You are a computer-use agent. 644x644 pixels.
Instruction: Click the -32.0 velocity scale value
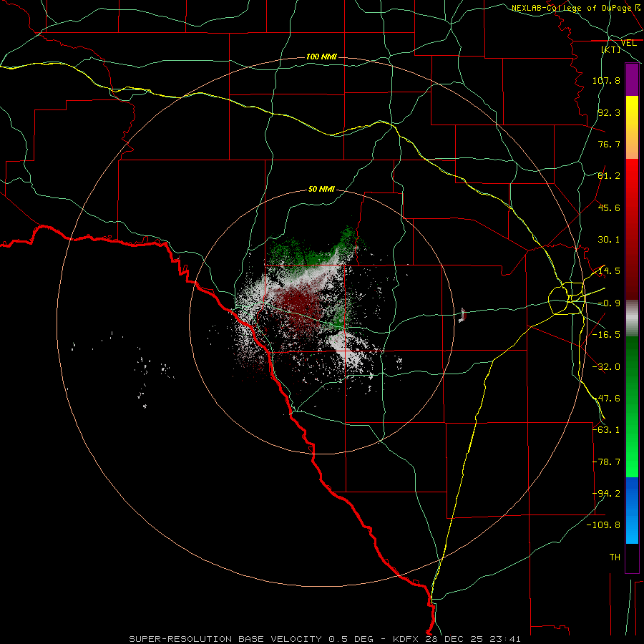[606, 367]
